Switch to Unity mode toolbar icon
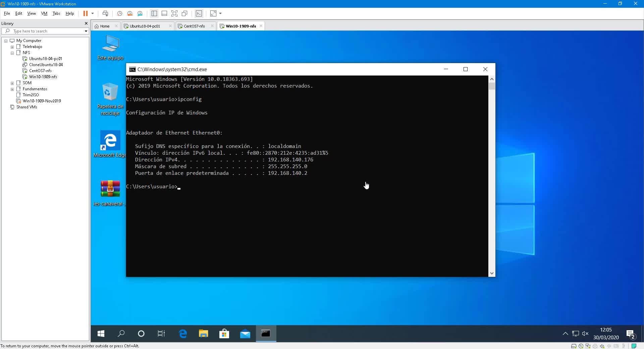This screenshot has width=644, height=349. click(x=184, y=13)
